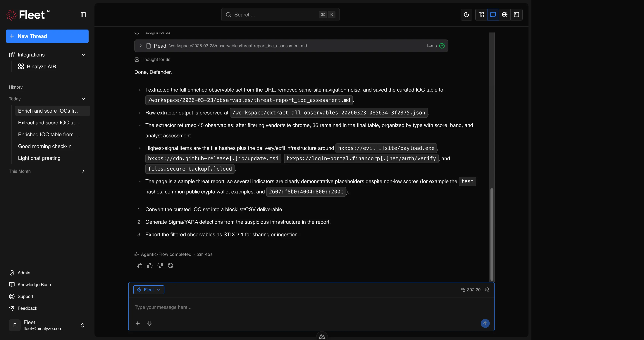Viewport: 644px width, 340px height.
Task: Start a New Thread
Action: [47, 36]
